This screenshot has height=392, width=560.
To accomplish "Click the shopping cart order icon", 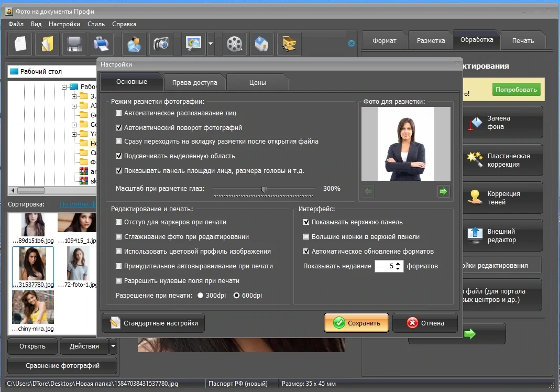I will [289, 44].
